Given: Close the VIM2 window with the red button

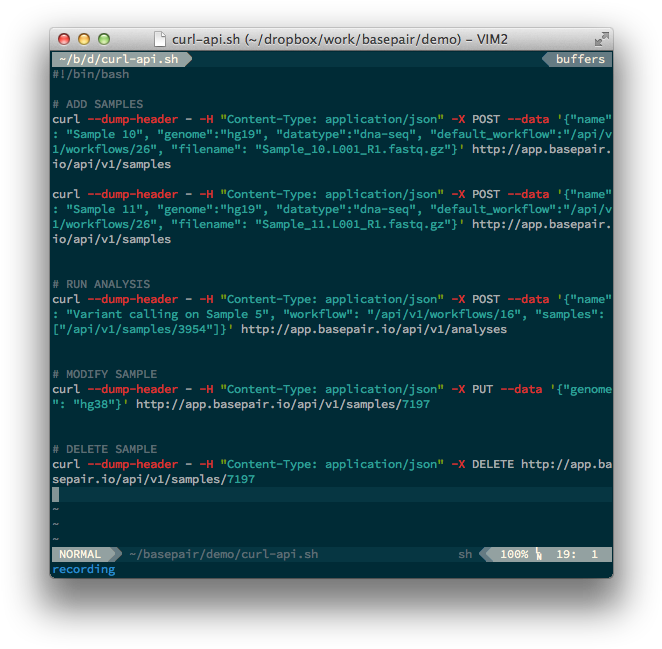Looking at the screenshot, I should point(64,39).
